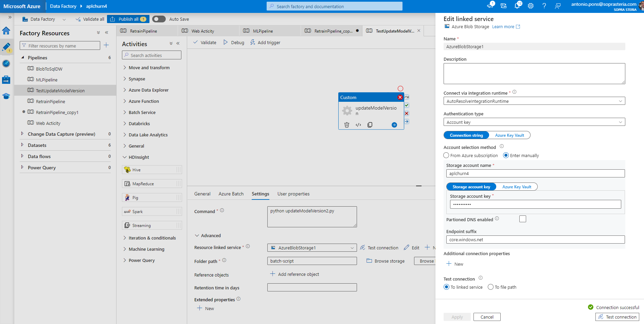Open the Learning center graduation cap icon
This screenshot has height=324, width=644.
point(6,96)
